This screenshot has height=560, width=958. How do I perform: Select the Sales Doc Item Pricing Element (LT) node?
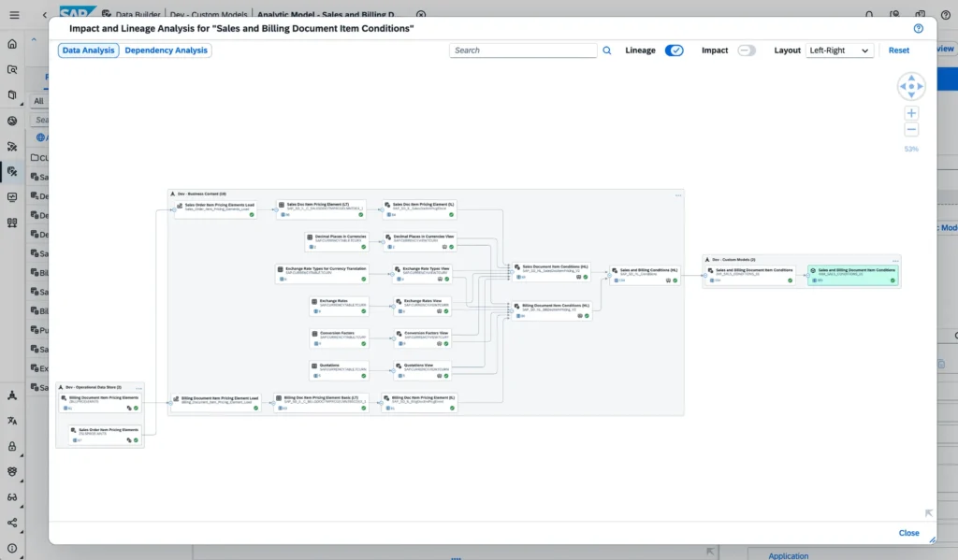point(322,209)
